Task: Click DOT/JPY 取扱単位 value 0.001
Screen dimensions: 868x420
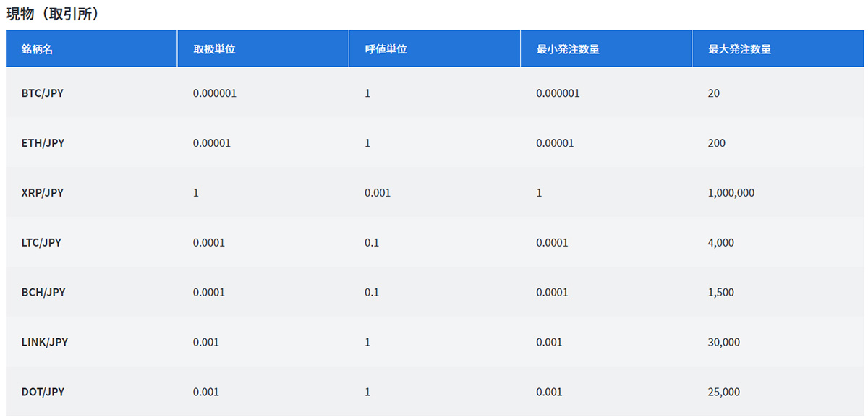Action: (x=206, y=392)
